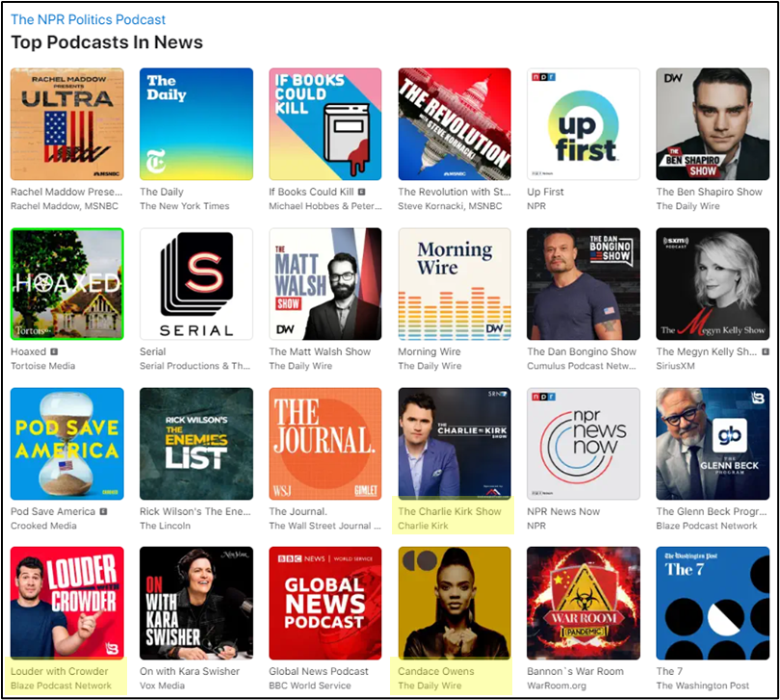Open The Matt Walsh Show cover

coord(325,284)
